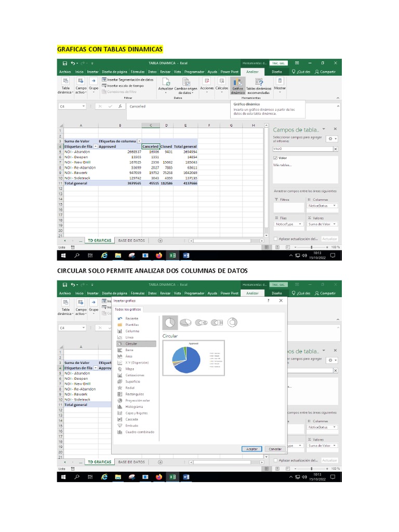Click Windows Start button in the top screenshot

[63, 256]
